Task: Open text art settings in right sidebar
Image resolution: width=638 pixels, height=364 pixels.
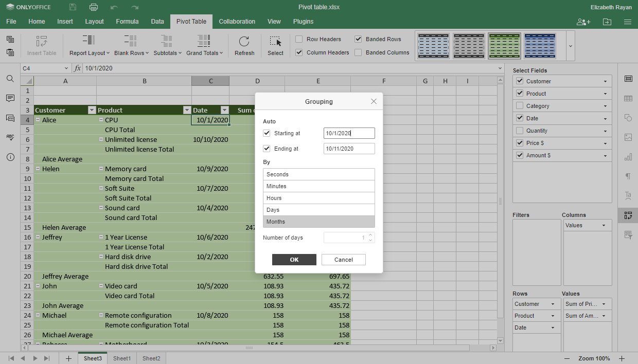Action: (x=628, y=196)
